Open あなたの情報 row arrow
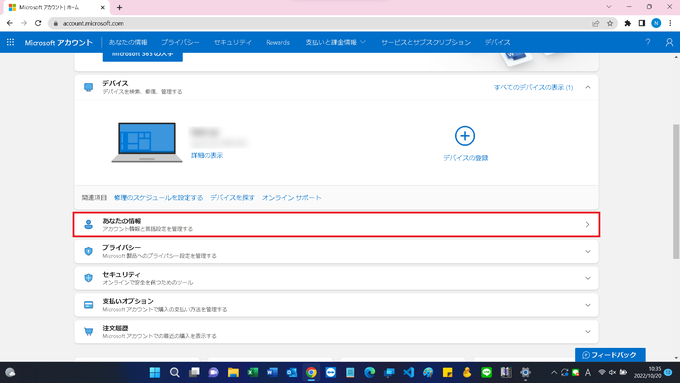 (x=588, y=224)
